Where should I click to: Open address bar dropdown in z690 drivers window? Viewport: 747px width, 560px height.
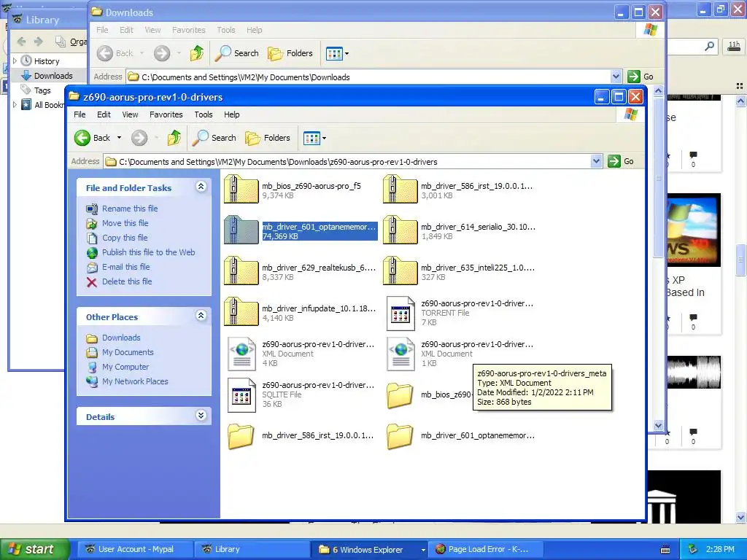[x=596, y=161]
